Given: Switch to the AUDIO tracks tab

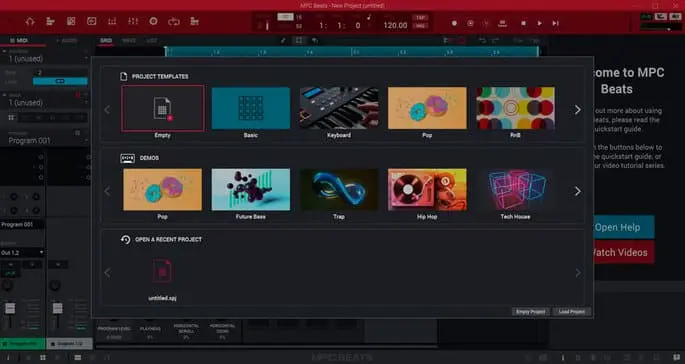Looking at the screenshot, I should coord(66,41).
